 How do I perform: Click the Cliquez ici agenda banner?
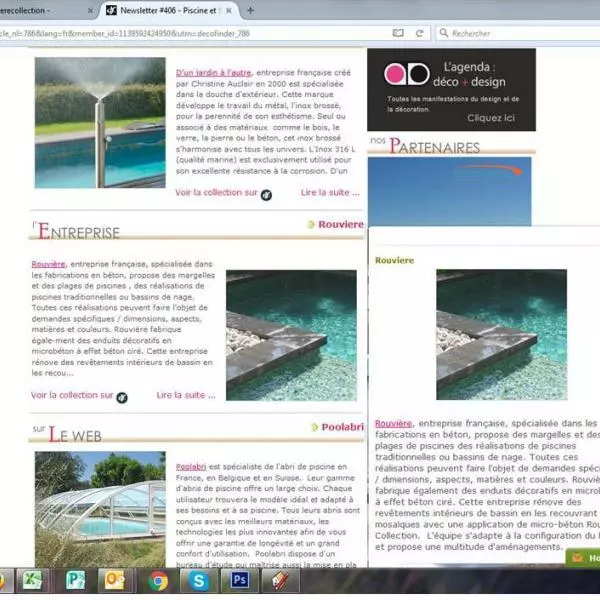[463, 118]
